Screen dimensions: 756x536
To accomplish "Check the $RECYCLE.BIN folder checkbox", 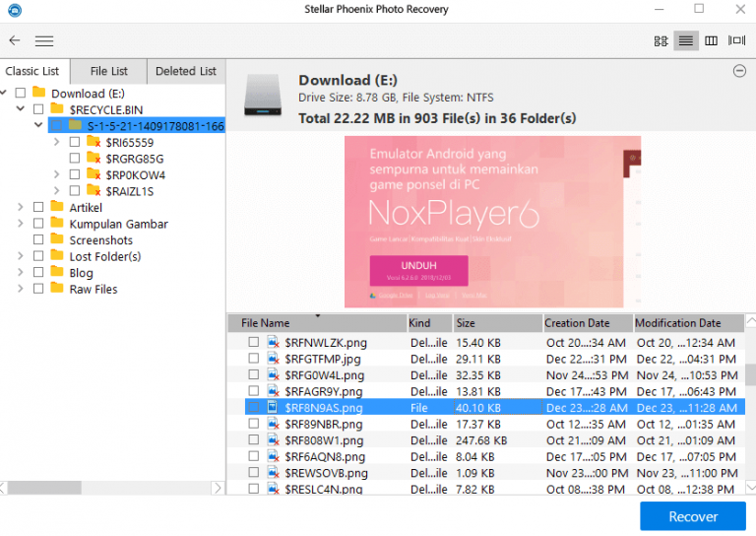I will pos(38,109).
